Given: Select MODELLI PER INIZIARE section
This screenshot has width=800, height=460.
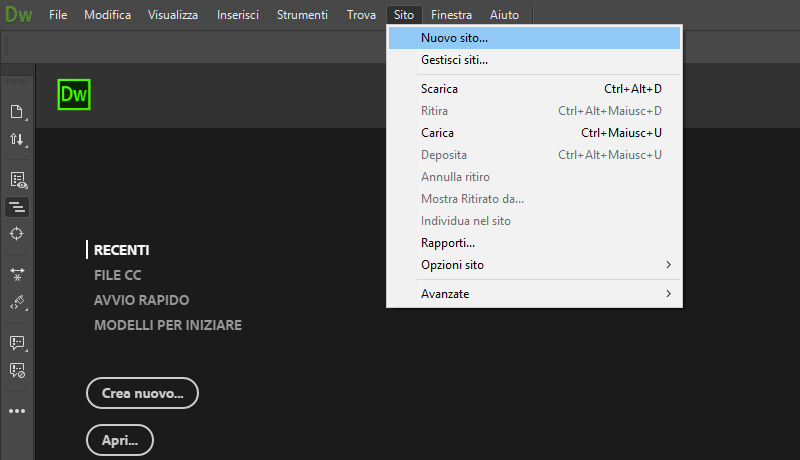Looking at the screenshot, I should 168,325.
